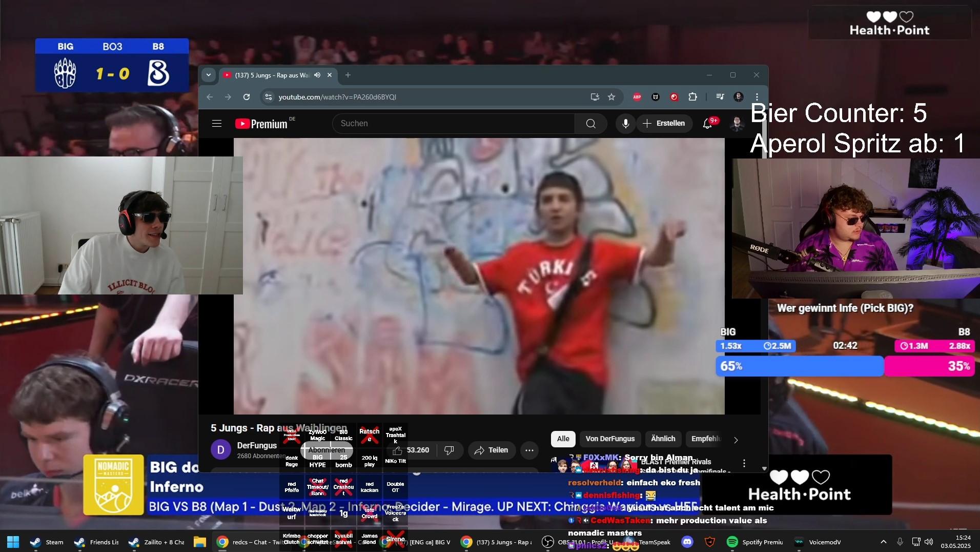Open options for BLAST Premier Rivals suggested video
Image resolution: width=980 pixels, height=552 pixels.
(744, 463)
